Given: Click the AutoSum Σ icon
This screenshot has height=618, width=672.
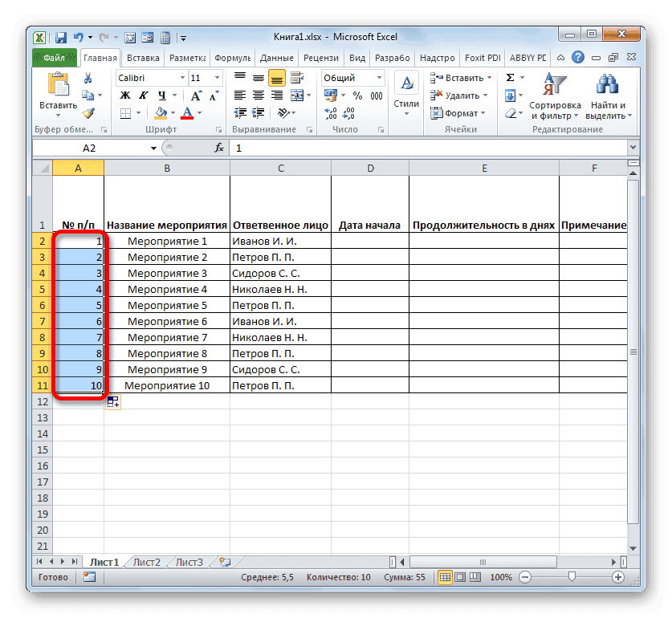Looking at the screenshot, I should [510, 77].
